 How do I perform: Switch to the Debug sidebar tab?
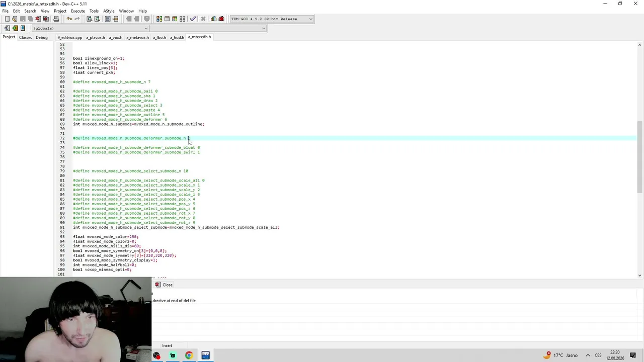coord(42,37)
